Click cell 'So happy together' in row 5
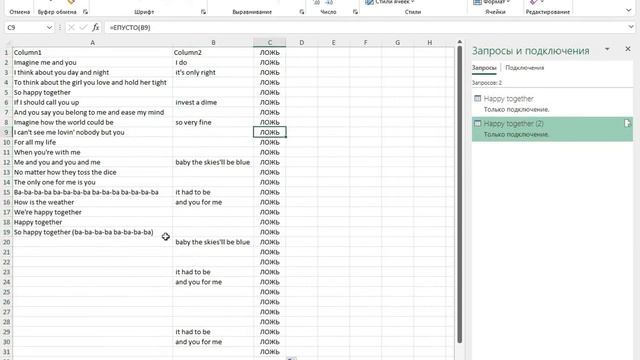This screenshot has height=360, width=640. [x=93, y=93]
